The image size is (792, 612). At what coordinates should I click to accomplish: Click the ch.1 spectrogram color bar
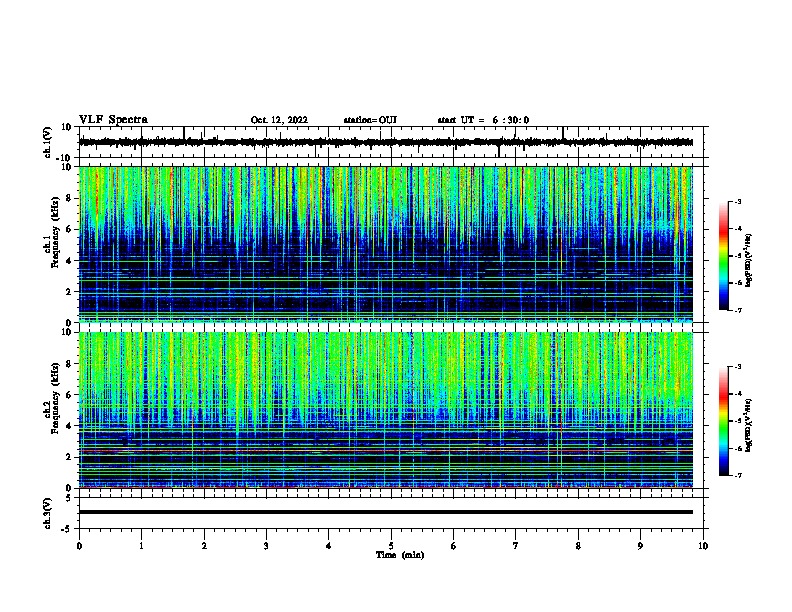(724, 256)
